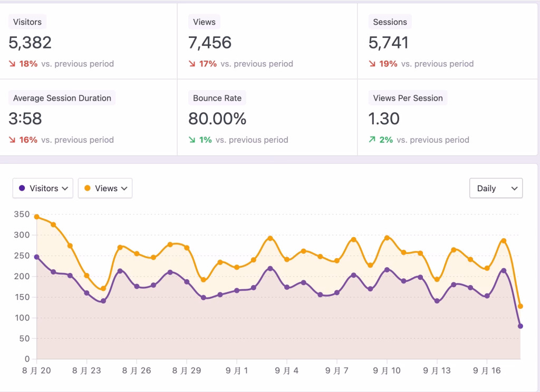Click the first orange Views data point
540x392 pixels.
click(37, 217)
